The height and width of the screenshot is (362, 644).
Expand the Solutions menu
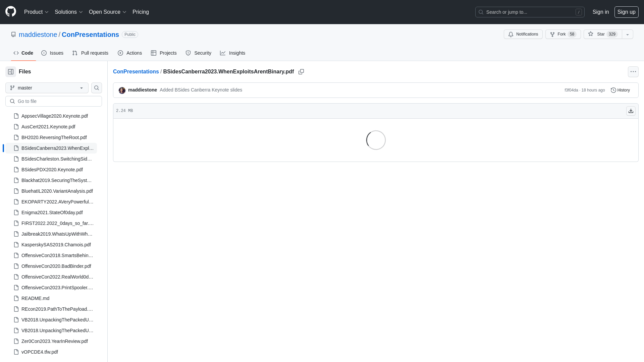68,12
